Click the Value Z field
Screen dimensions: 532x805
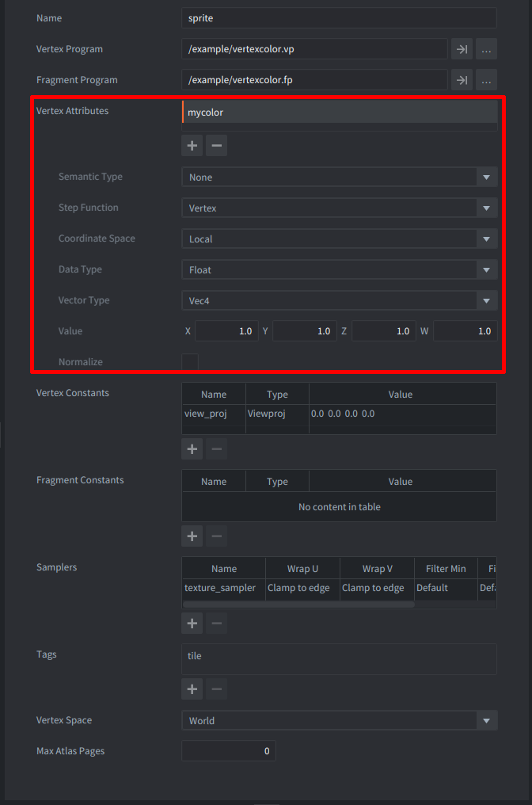point(384,331)
